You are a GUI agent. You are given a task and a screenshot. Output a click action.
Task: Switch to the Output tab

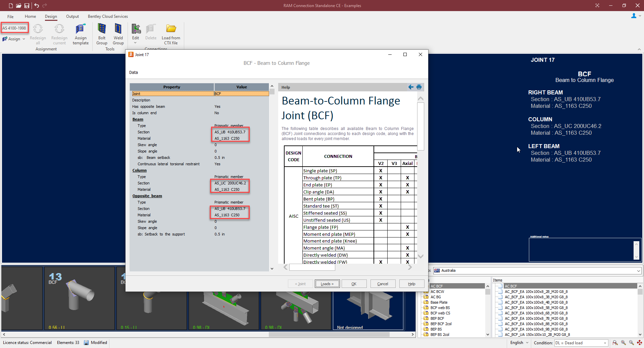(72, 16)
